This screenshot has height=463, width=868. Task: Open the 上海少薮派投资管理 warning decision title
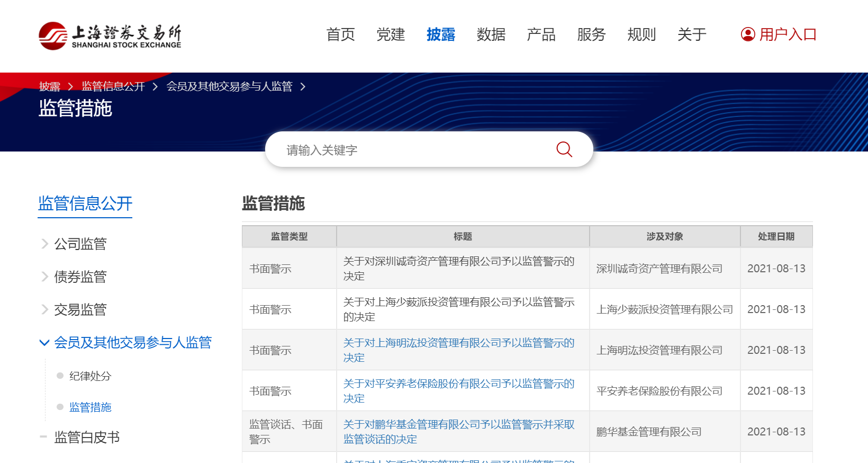[459, 309]
